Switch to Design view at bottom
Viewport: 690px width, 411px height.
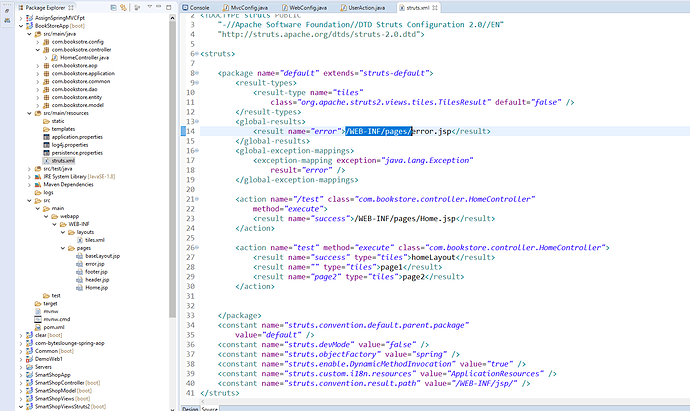pos(190,408)
